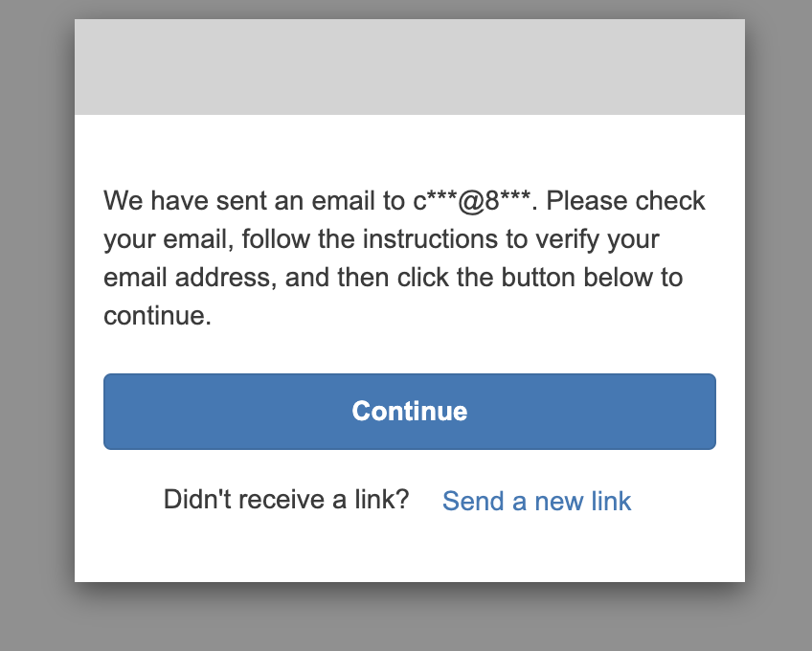The width and height of the screenshot is (812, 651).
Task: Click the sentence mentioning verify your email address
Action: pos(402,258)
